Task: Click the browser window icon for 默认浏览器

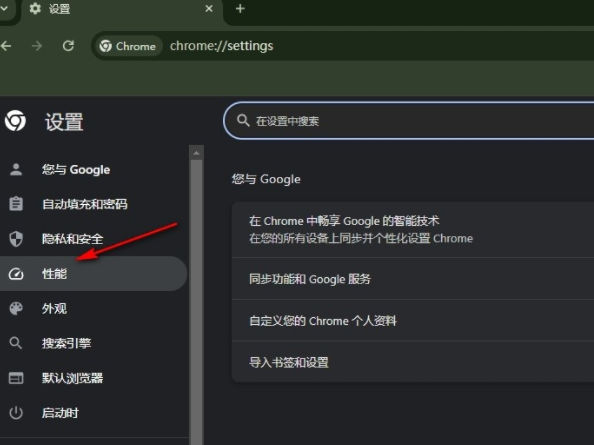Action: tap(16, 378)
